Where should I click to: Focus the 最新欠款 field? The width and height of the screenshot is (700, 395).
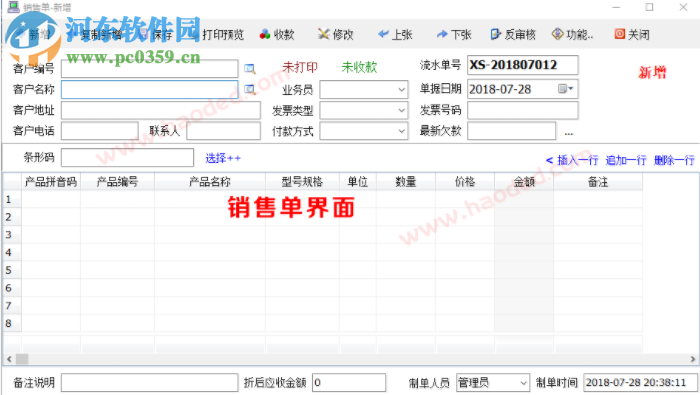point(512,131)
